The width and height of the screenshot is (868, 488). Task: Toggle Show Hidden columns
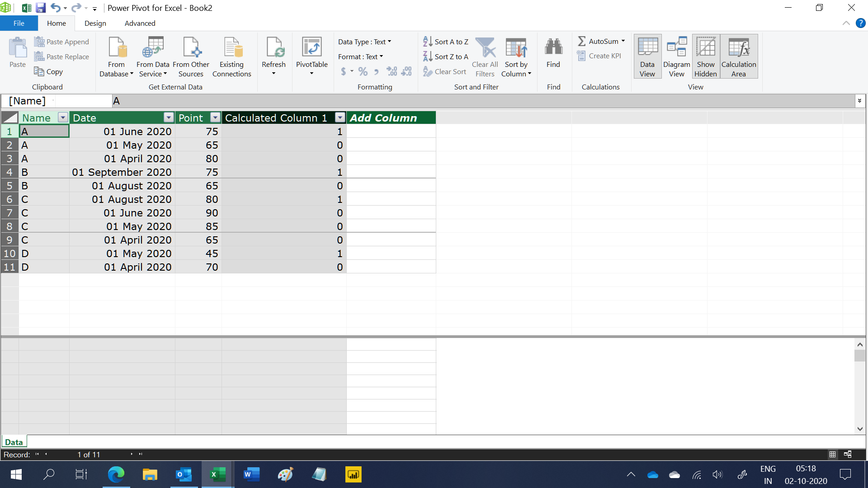pyautogui.click(x=706, y=57)
